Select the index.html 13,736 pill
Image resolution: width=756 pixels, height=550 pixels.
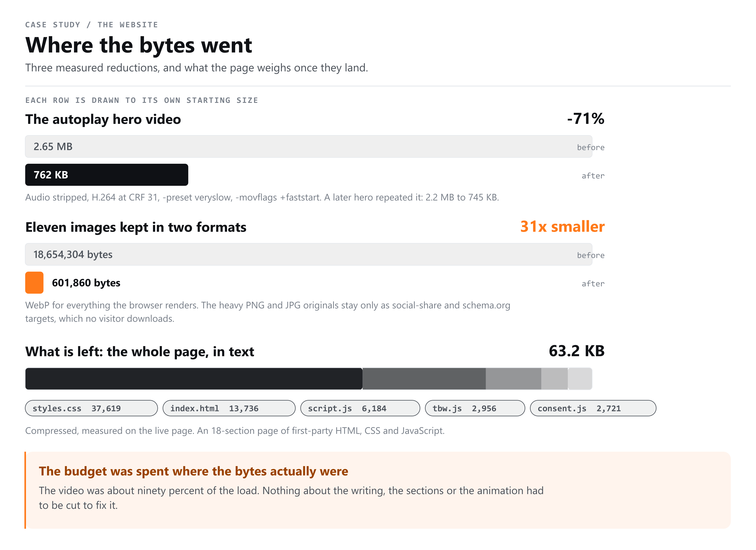(x=229, y=408)
